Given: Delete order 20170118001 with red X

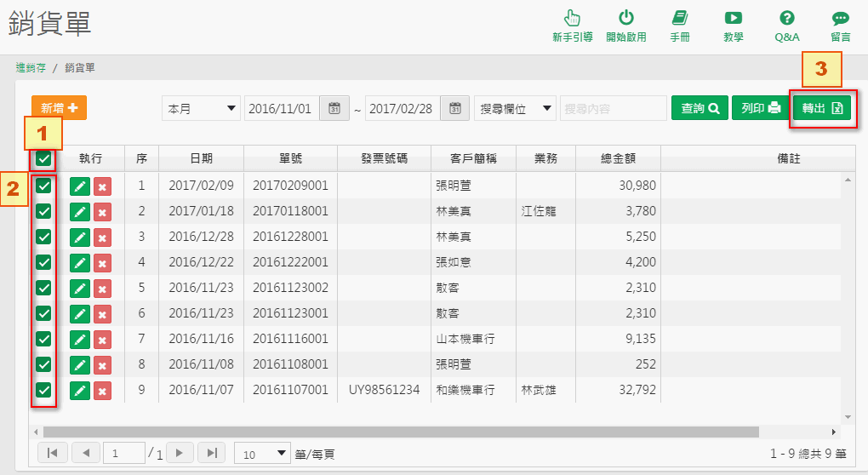Looking at the screenshot, I should click(102, 212).
